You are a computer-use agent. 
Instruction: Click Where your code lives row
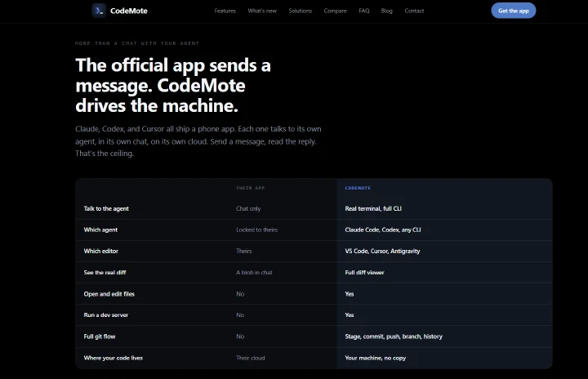click(x=314, y=358)
